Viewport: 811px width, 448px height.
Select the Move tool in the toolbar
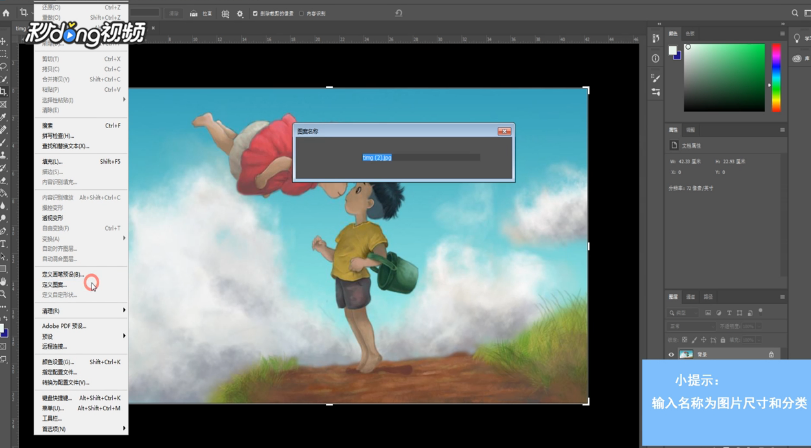pyautogui.click(x=3, y=41)
